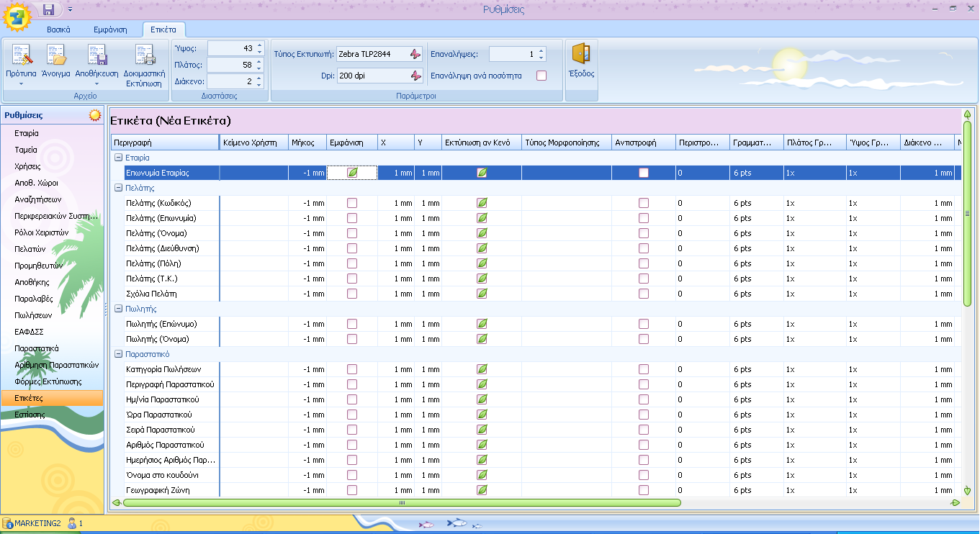Viewport: 980px width, 534px height.
Task: Click the minimize ribbon dash at top right
Action: click(935, 9)
